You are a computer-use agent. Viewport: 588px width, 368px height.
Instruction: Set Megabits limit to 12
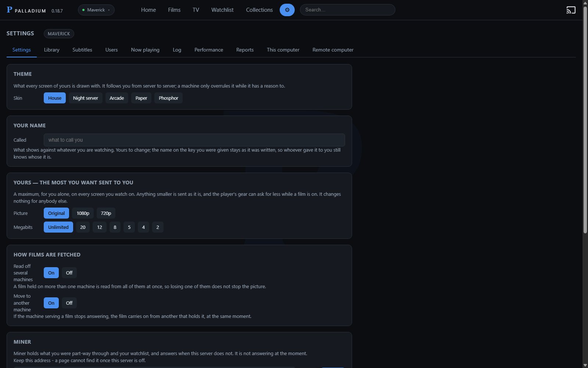[100, 227]
